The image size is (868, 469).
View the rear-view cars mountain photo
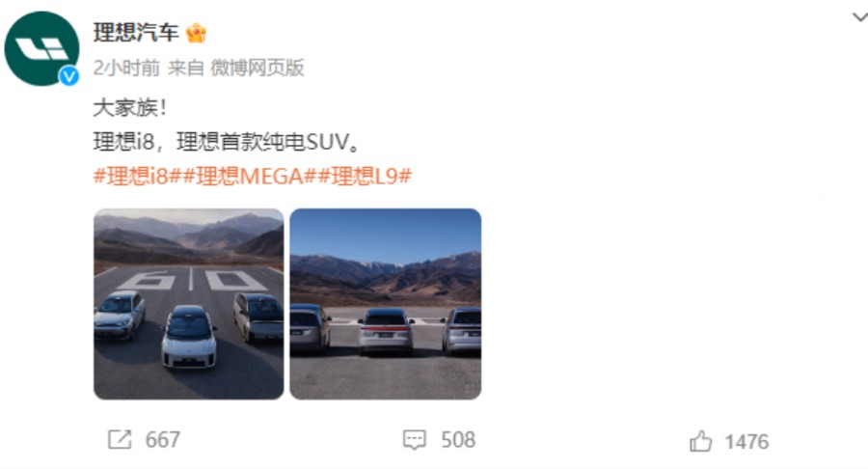(385, 304)
